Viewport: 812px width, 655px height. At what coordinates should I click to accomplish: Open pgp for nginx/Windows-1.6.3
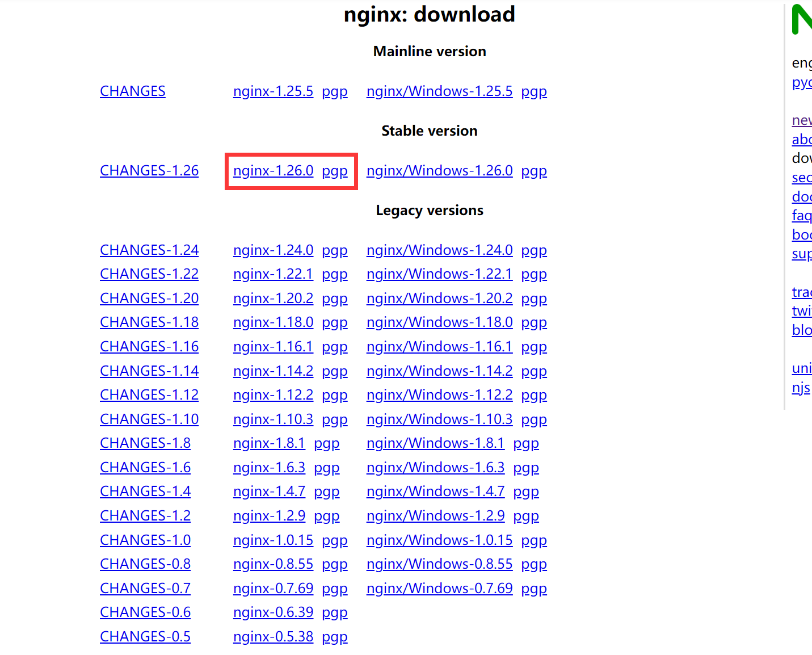[526, 468]
